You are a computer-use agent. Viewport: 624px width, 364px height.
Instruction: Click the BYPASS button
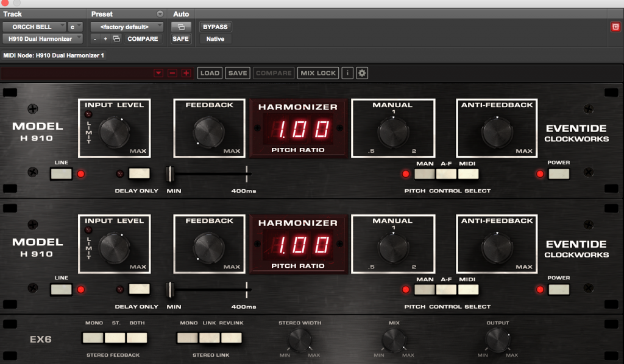click(x=215, y=27)
